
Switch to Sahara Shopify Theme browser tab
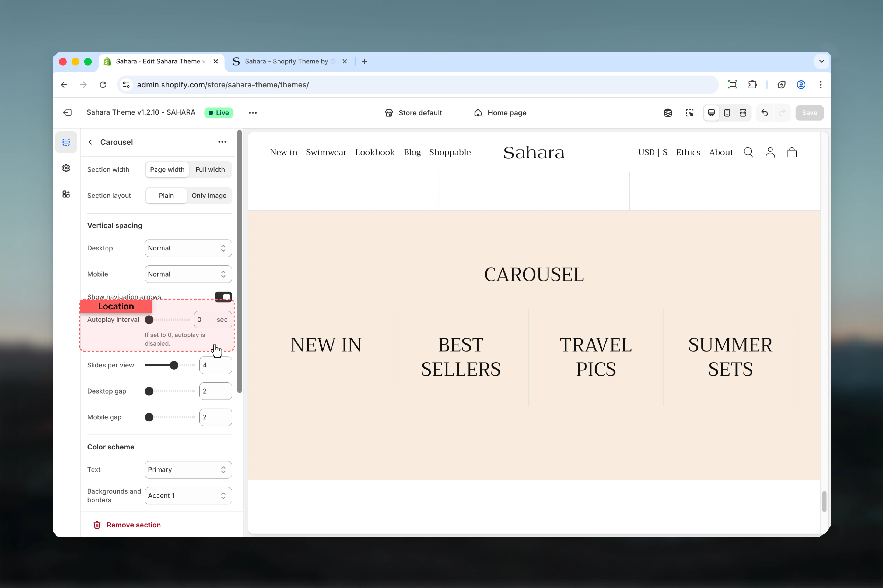pos(290,62)
